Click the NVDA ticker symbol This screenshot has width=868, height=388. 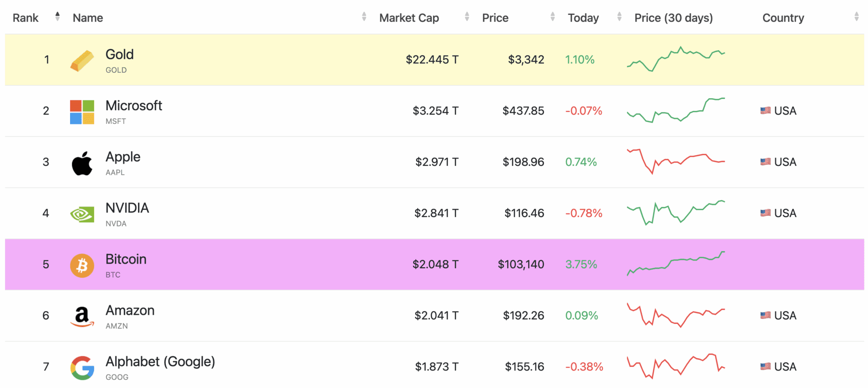(116, 223)
